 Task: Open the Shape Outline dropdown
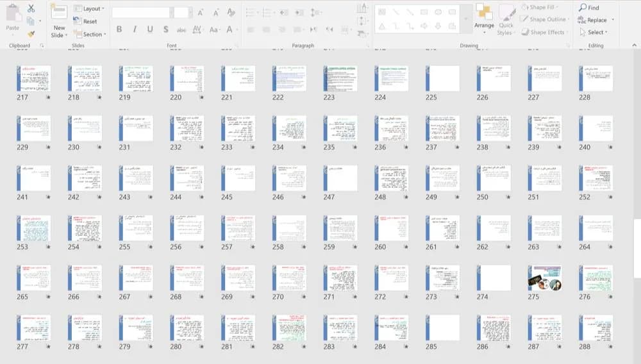click(544, 19)
